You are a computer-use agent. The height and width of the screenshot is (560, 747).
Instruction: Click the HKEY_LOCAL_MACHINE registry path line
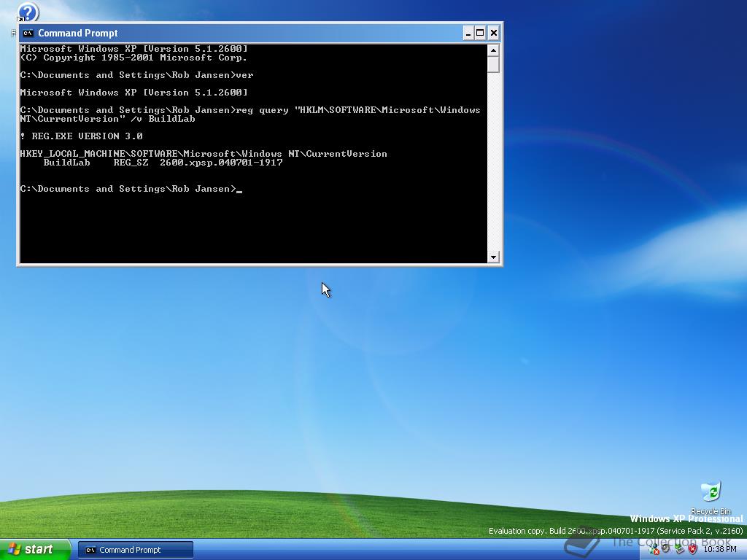point(204,154)
